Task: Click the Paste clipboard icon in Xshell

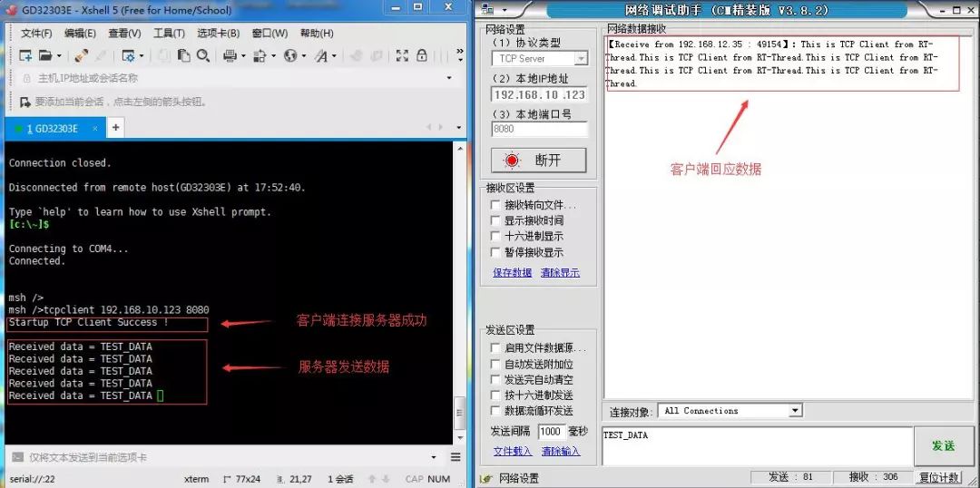Action: pyautogui.click(x=183, y=55)
